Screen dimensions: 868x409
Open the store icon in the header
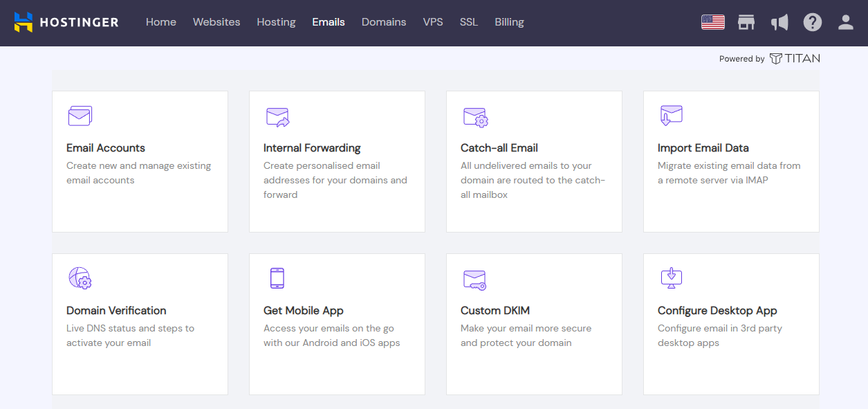coord(746,21)
